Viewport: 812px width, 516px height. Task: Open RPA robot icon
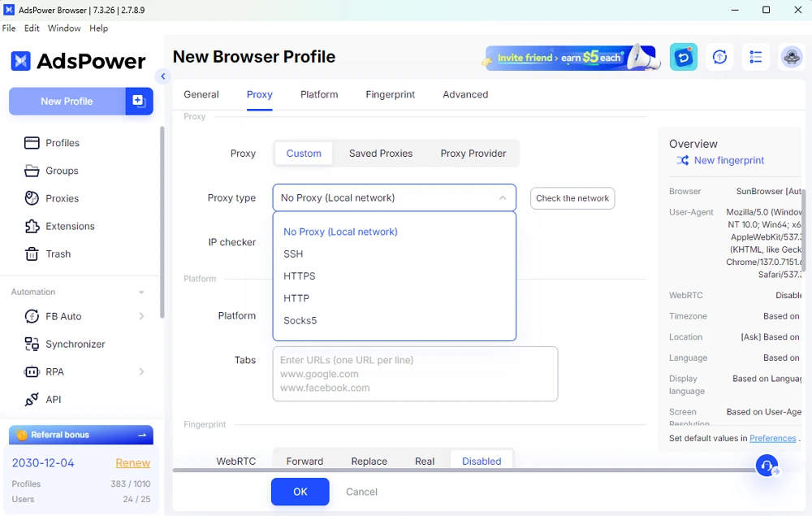click(32, 372)
